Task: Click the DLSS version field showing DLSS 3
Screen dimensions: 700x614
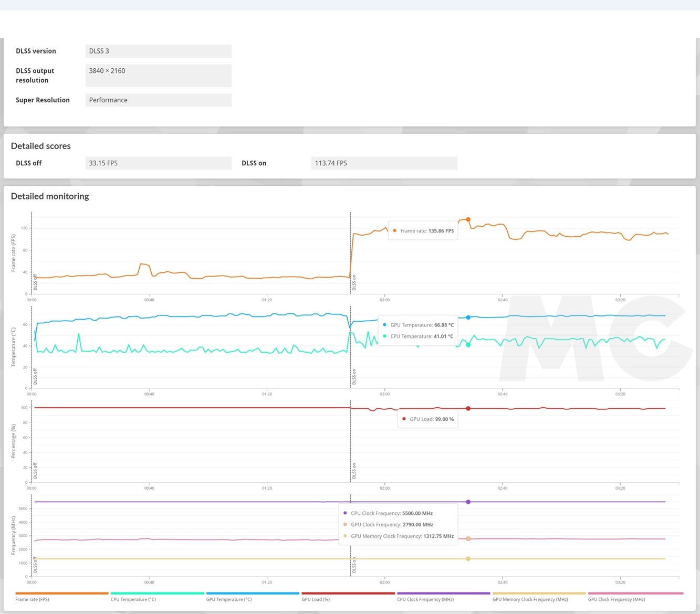Action: [158, 51]
